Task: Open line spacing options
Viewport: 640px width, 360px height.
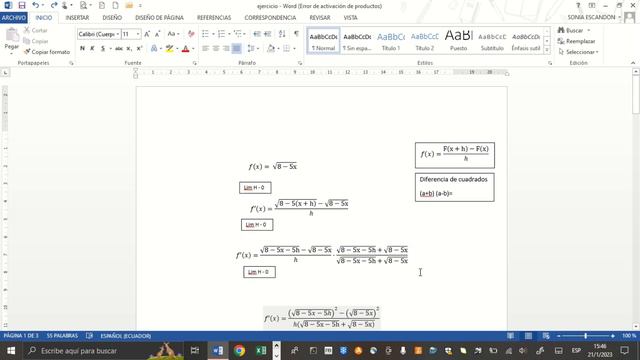Action: [252, 49]
